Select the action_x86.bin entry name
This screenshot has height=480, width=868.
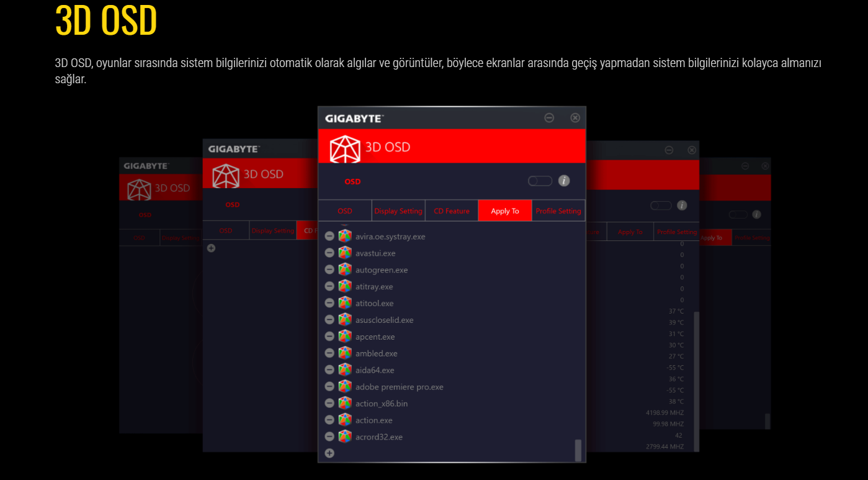(382, 404)
